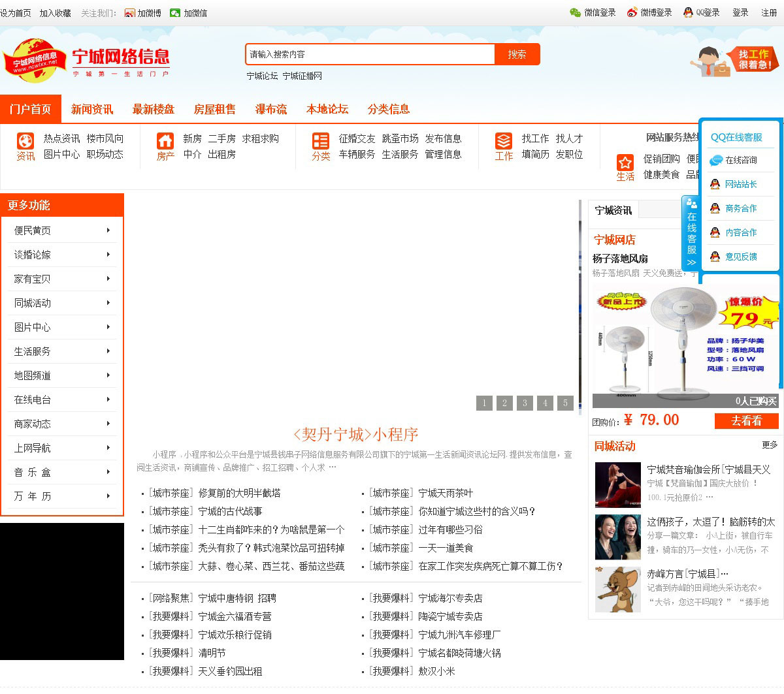Click the 宁城网络信息 globe logo

coord(35,61)
